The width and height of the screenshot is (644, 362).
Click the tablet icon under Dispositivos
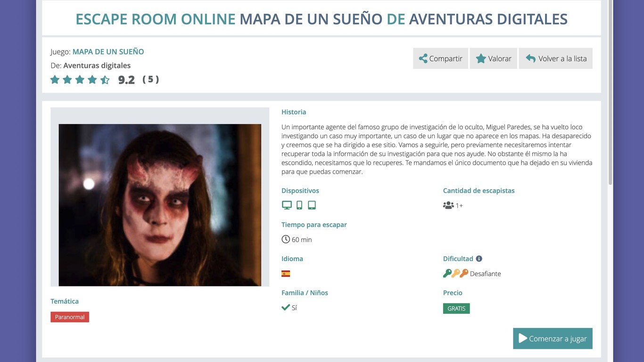pos(311,205)
